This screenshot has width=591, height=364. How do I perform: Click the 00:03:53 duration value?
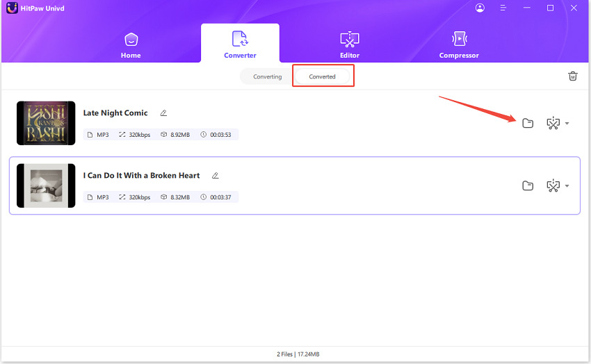pos(220,135)
